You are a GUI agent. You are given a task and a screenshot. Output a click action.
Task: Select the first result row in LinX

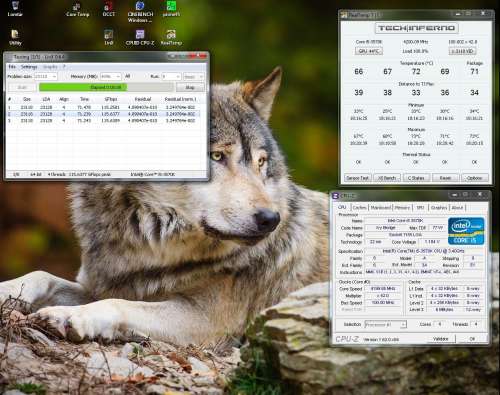(x=103, y=108)
